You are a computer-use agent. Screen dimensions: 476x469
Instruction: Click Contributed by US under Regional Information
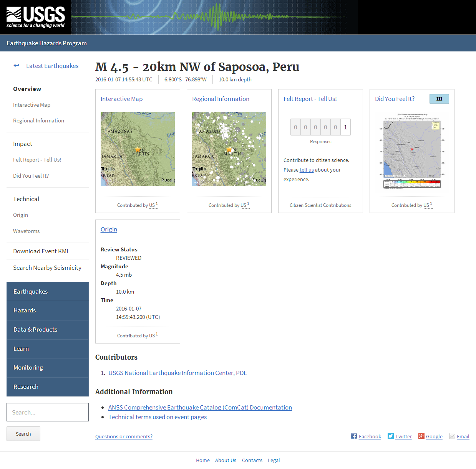tap(229, 205)
